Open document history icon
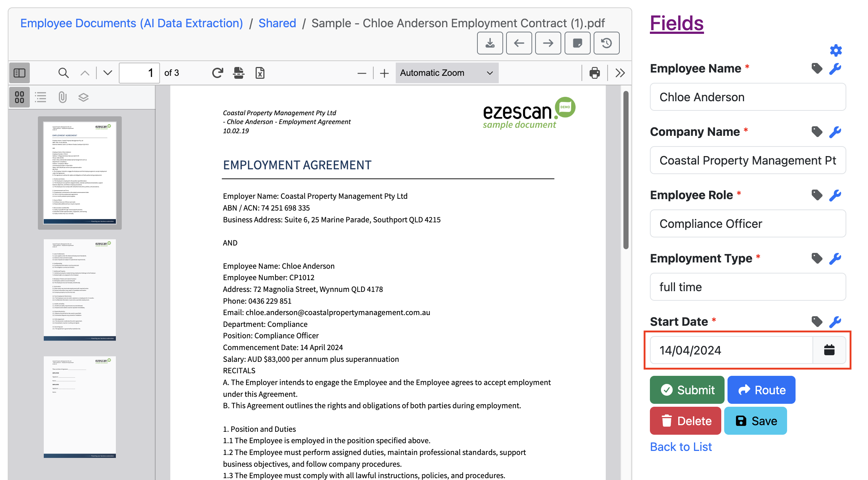 click(606, 43)
